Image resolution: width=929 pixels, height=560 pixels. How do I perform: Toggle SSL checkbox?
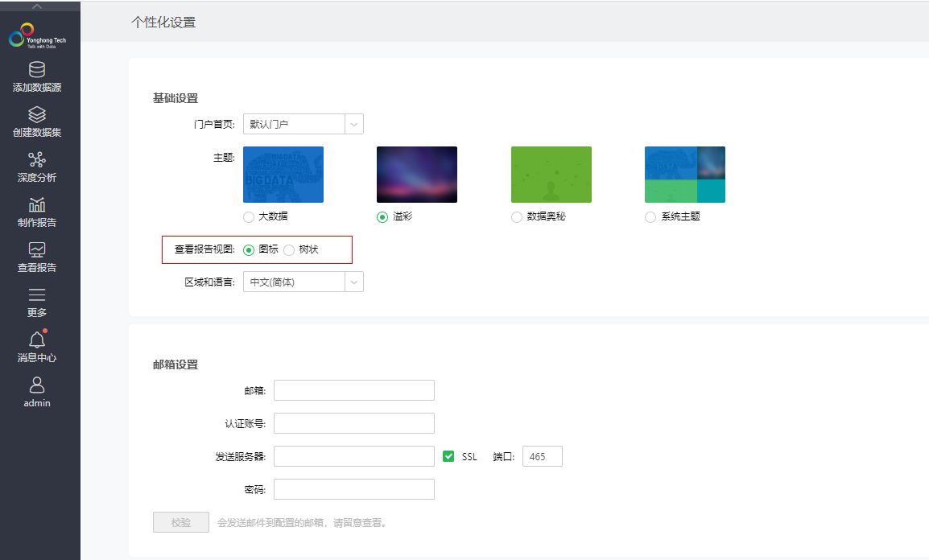[448, 456]
